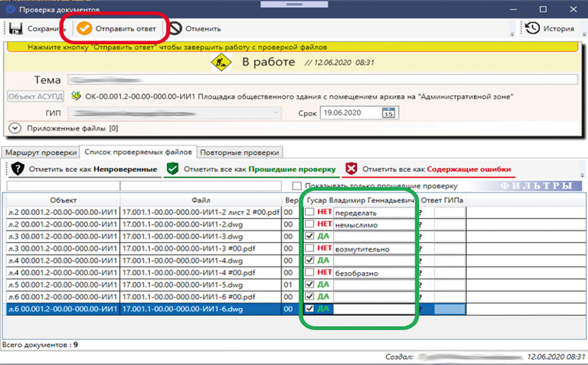Check the box for ИИ1-2.dwg row
Viewport: 588px width, 365px height.
pyautogui.click(x=309, y=225)
